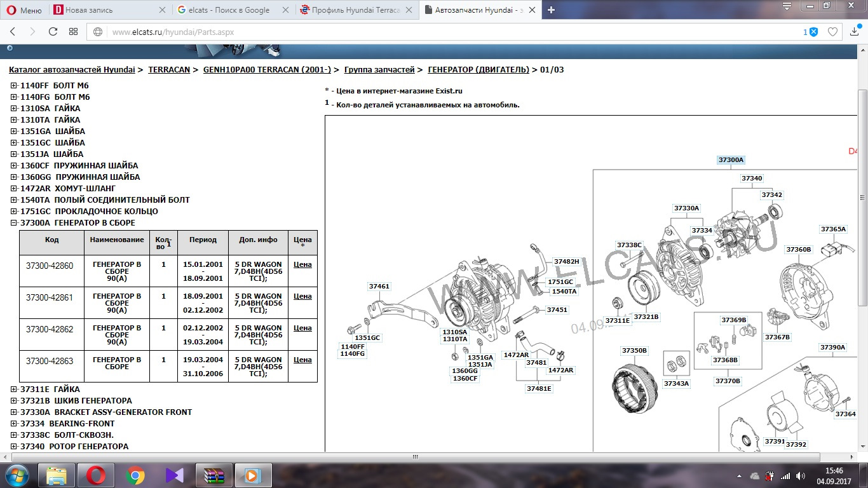This screenshot has width=868, height=488.
Task: Click the Цена link for 37300-42861
Action: [302, 296]
